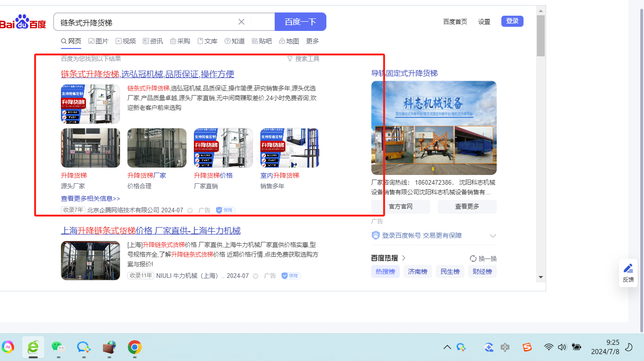Open the 采购 purchasing tab
644x361 pixels.
click(180, 41)
